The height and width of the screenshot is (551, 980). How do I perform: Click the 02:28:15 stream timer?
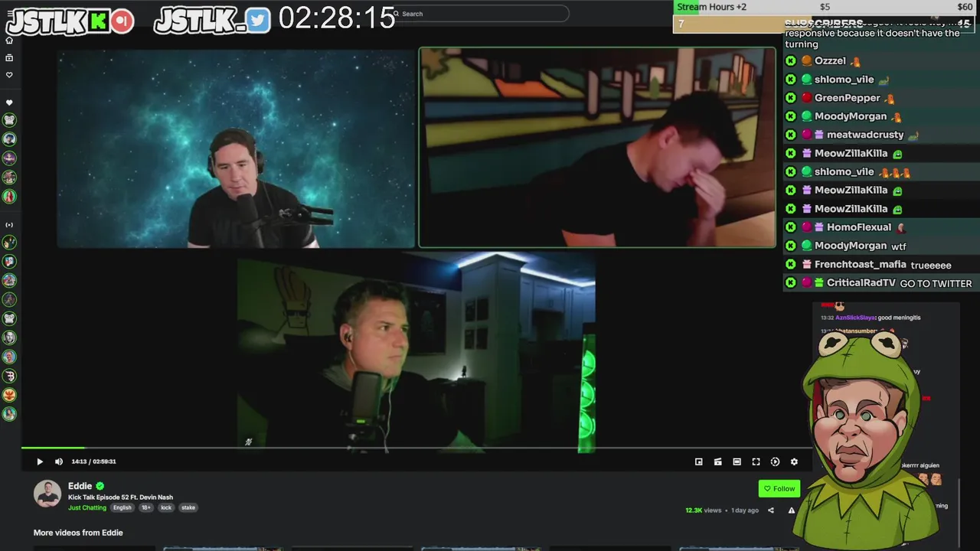337,18
